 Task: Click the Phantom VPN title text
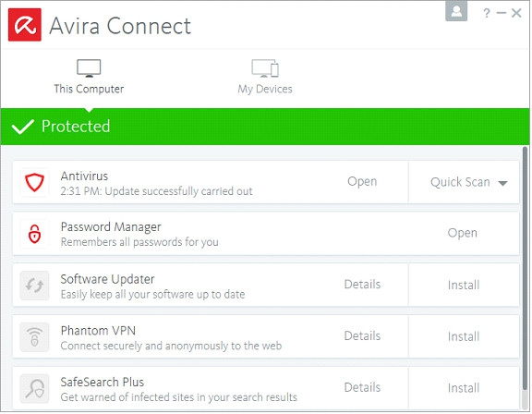(98, 331)
